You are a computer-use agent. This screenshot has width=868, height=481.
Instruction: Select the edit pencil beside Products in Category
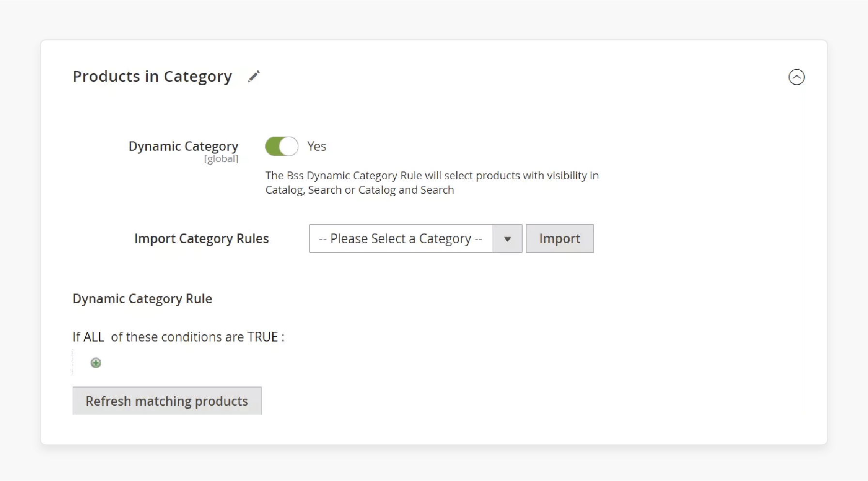click(x=253, y=76)
